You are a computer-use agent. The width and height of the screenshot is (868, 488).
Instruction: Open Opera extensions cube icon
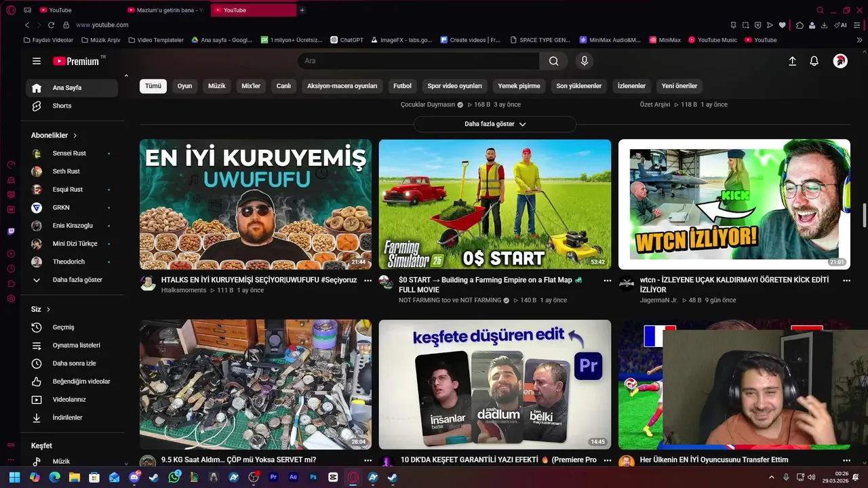(x=800, y=25)
